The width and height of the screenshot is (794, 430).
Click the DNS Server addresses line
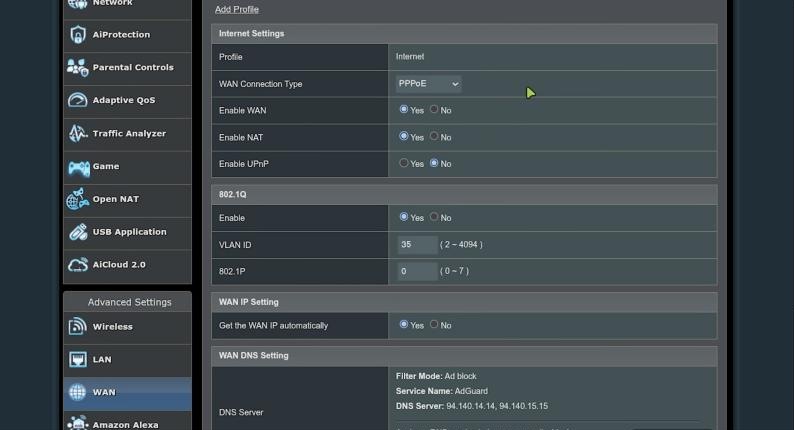tap(472, 406)
